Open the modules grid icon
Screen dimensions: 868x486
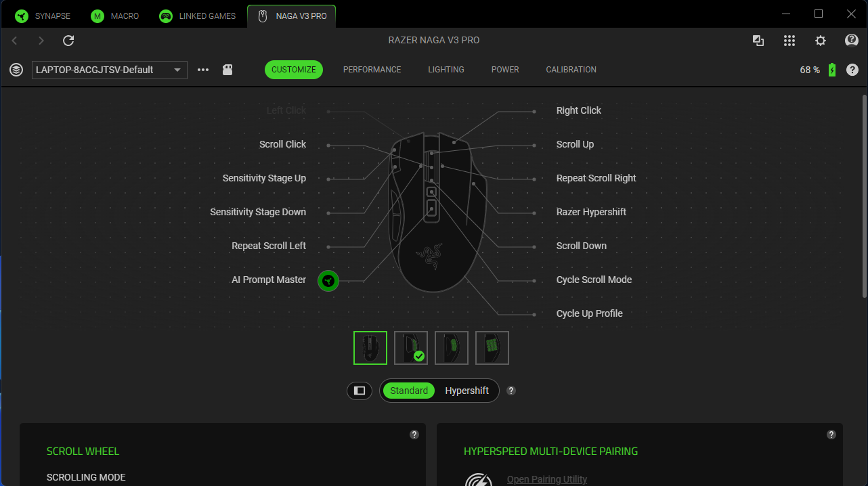point(789,41)
